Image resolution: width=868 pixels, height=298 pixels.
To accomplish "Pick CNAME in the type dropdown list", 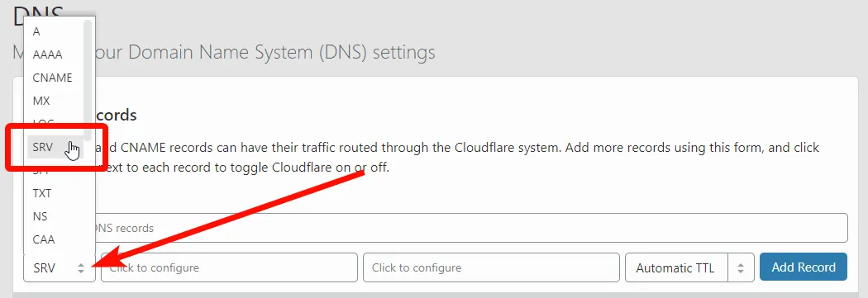I will (x=54, y=78).
